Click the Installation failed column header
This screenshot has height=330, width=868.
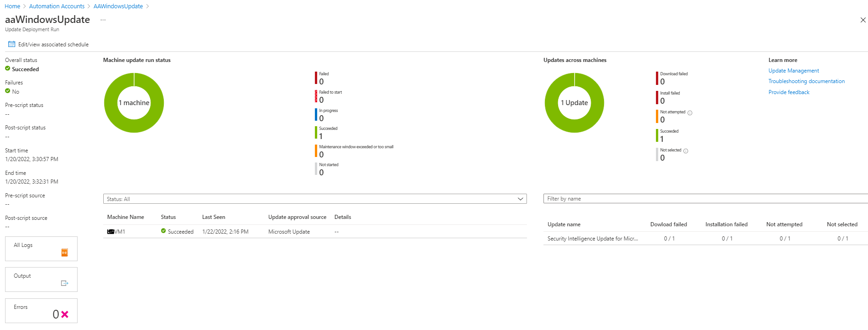click(727, 224)
